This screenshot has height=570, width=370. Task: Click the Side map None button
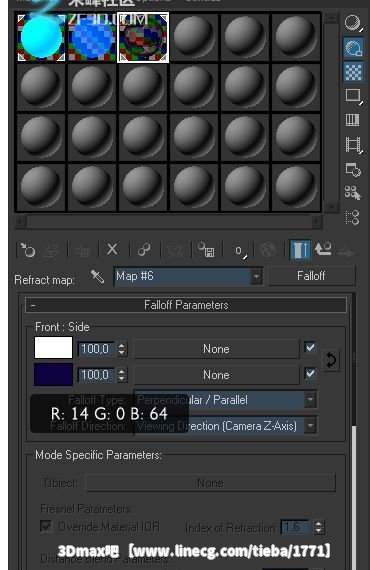pos(216,375)
